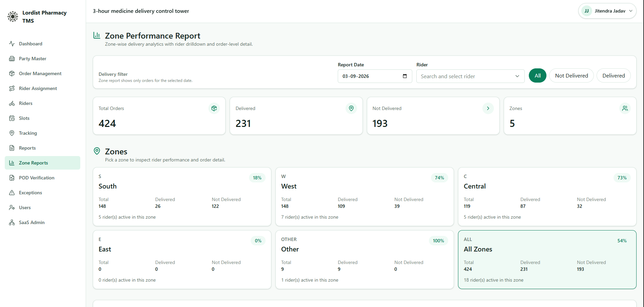Go to Order Management page

[x=42, y=73]
